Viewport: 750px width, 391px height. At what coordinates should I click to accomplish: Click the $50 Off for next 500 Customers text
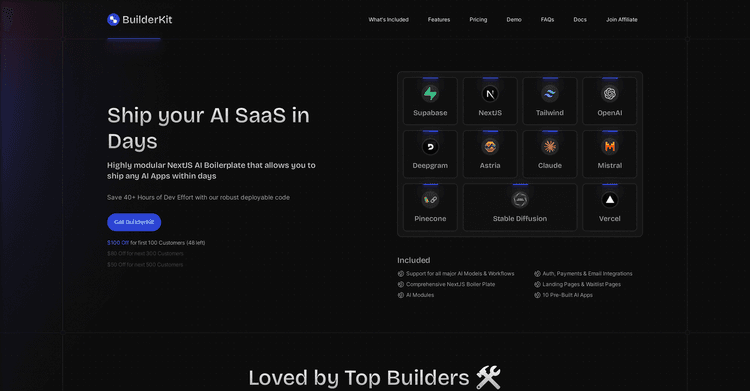pyautogui.click(x=145, y=265)
